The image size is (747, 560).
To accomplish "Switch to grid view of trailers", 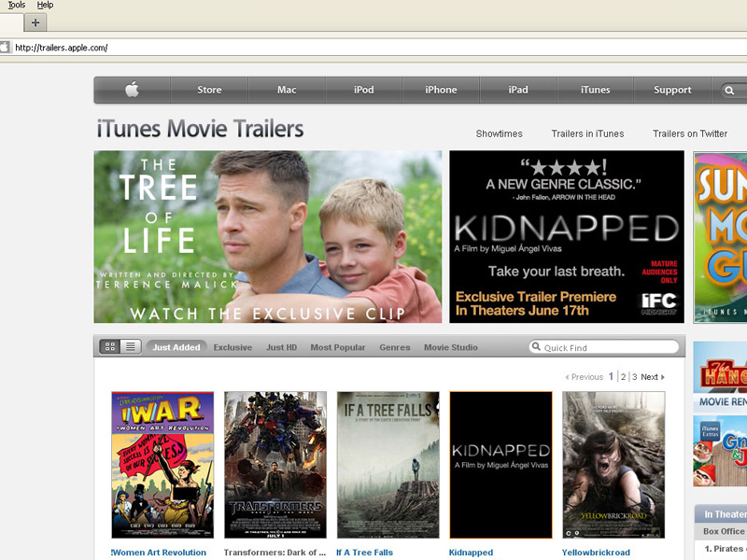I will click(x=110, y=346).
